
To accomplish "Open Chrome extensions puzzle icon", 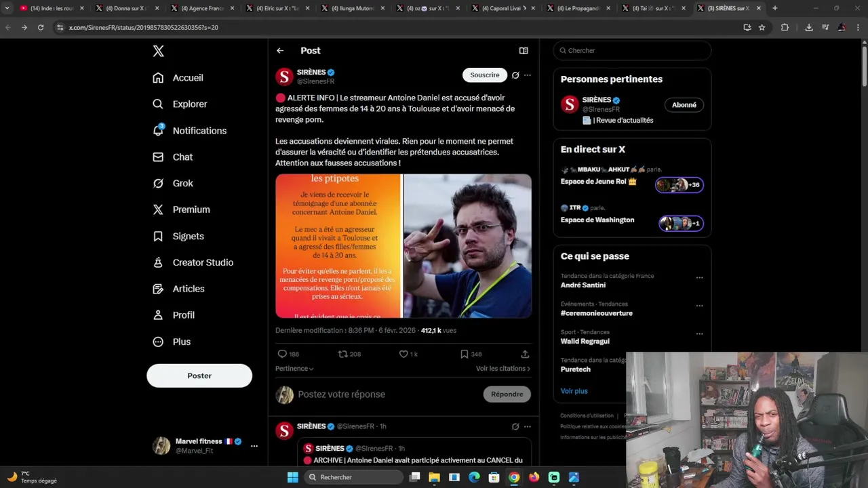I will 785,28.
